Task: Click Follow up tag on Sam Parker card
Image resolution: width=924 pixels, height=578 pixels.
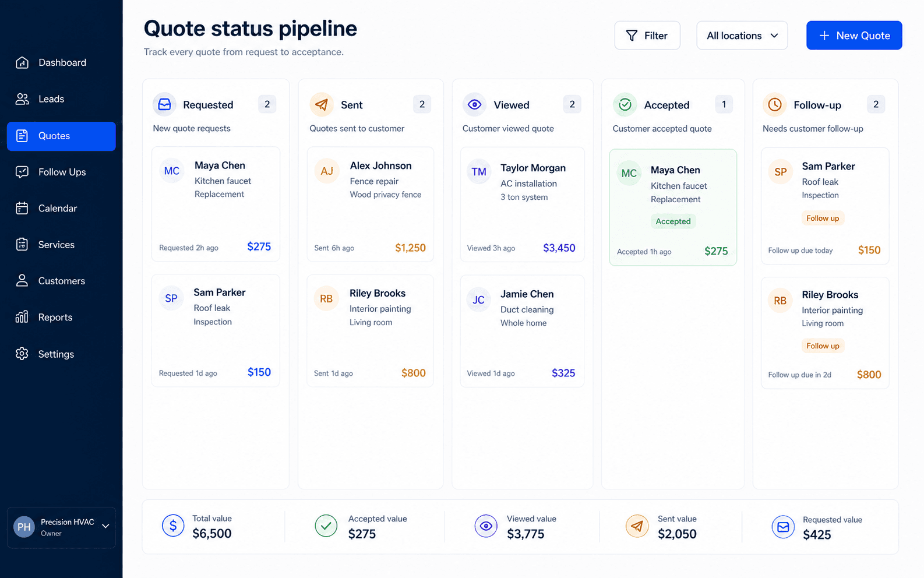Action: (823, 218)
